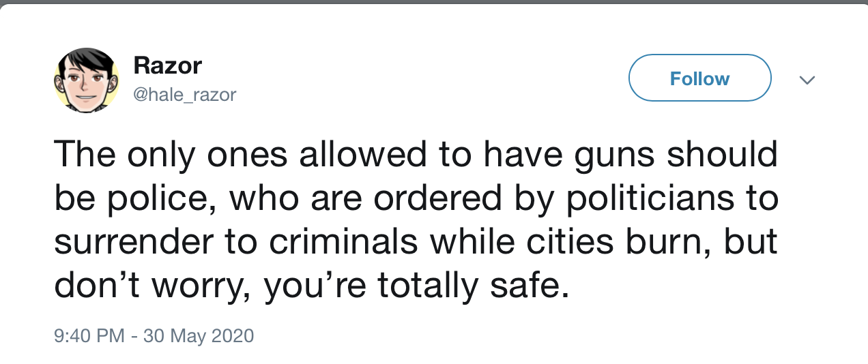Image resolution: width=868 pixels, height=364 pixels.
Task: Open the Razor display name link
Action: tap(167, 65)
